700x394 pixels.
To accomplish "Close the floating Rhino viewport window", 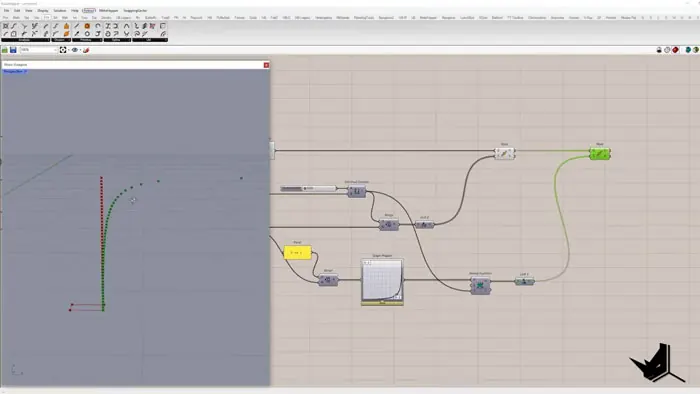I will (x=266, y=65).
